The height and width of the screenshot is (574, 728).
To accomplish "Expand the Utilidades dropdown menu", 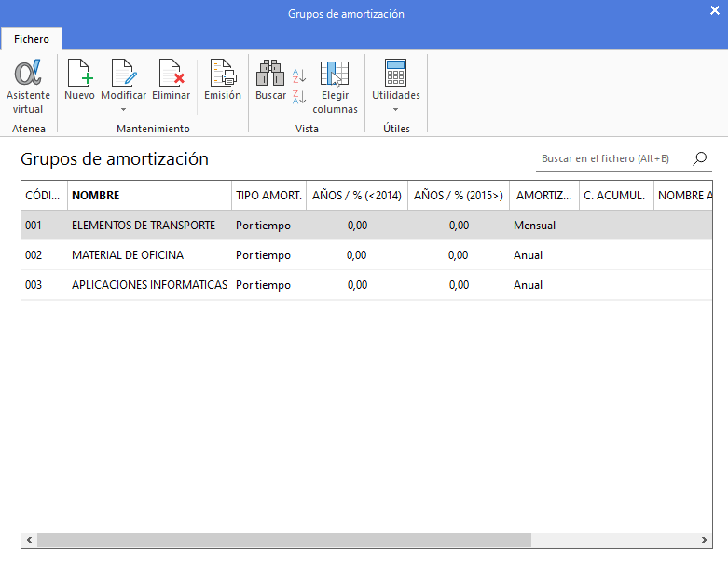I will (x=396, y=109).
